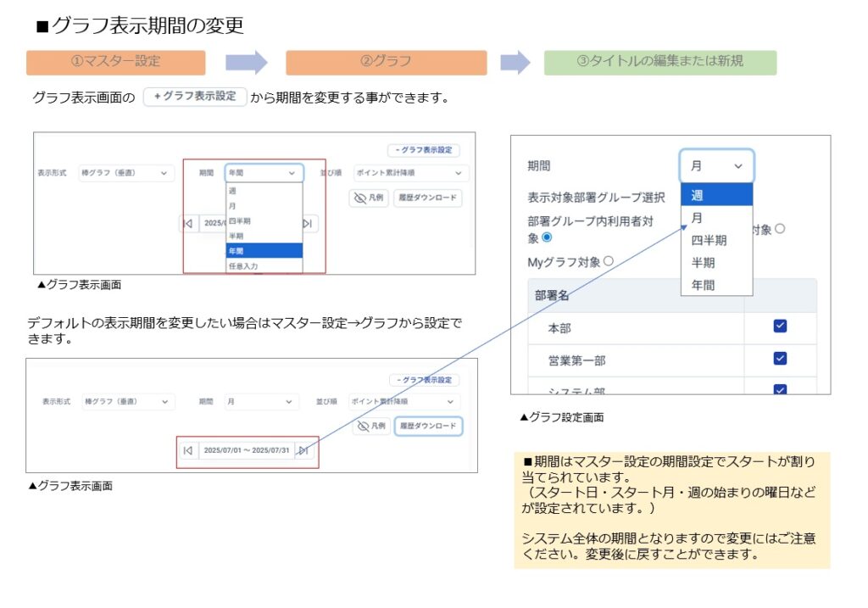Image resolution: width=868 pixels, height=608 pixels.
Task: Click the orange ②グラフ step banner
Action: 386,62
